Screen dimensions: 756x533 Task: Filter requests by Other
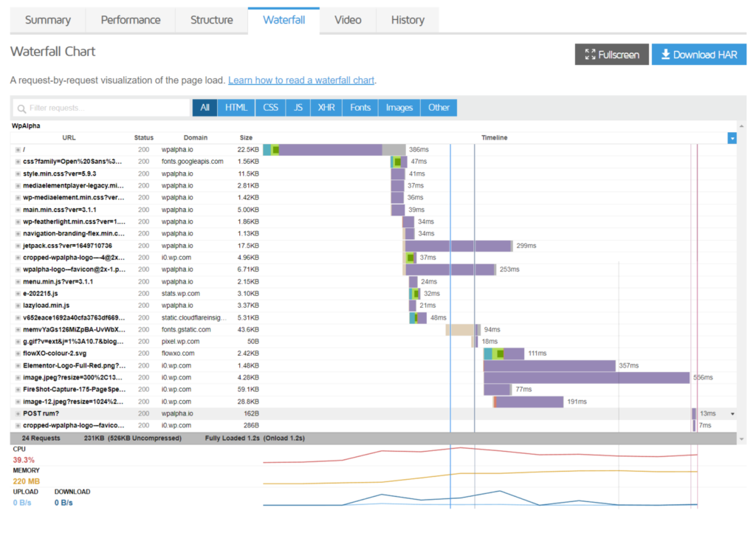pos(439,108)
